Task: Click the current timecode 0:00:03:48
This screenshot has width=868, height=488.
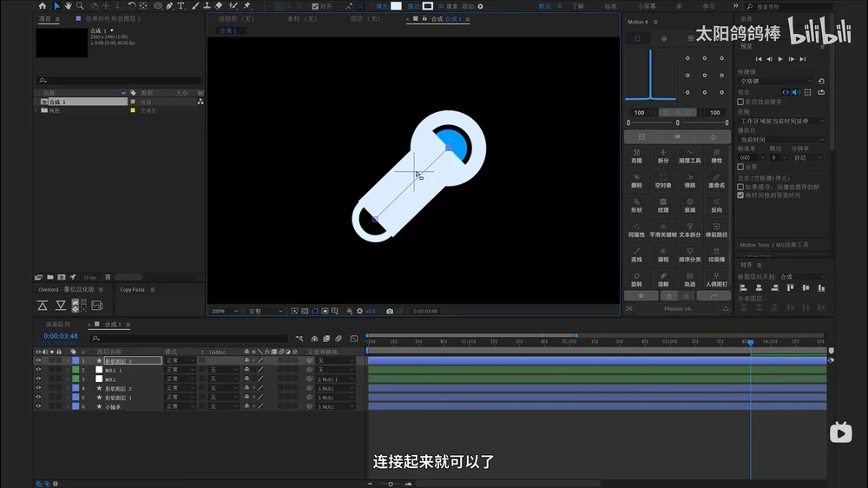Action: pyautogui.click(x=61, y=336)
